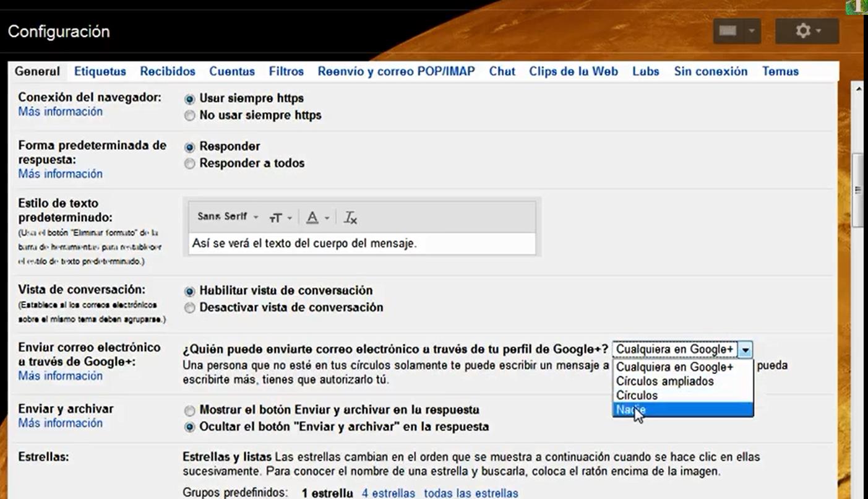The image size is (868, 499).
Task: Click the sample message body text box
Action: coord(362,243)
